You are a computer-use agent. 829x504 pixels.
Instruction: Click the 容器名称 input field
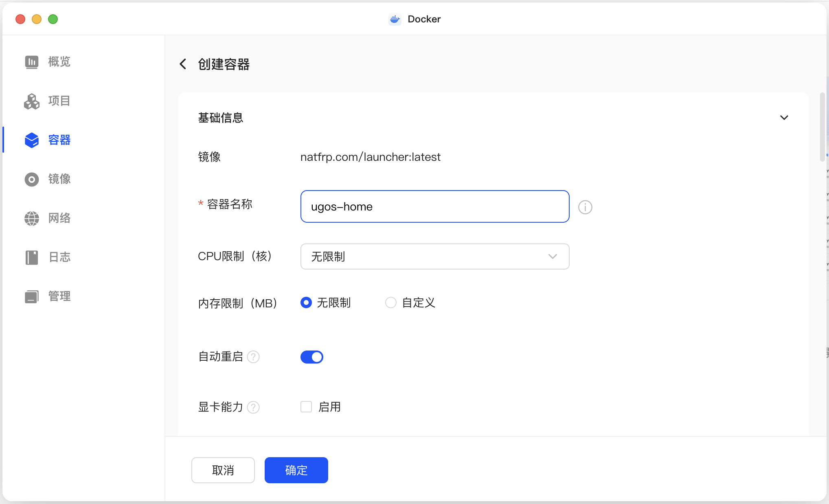click(x=435, y=206)
